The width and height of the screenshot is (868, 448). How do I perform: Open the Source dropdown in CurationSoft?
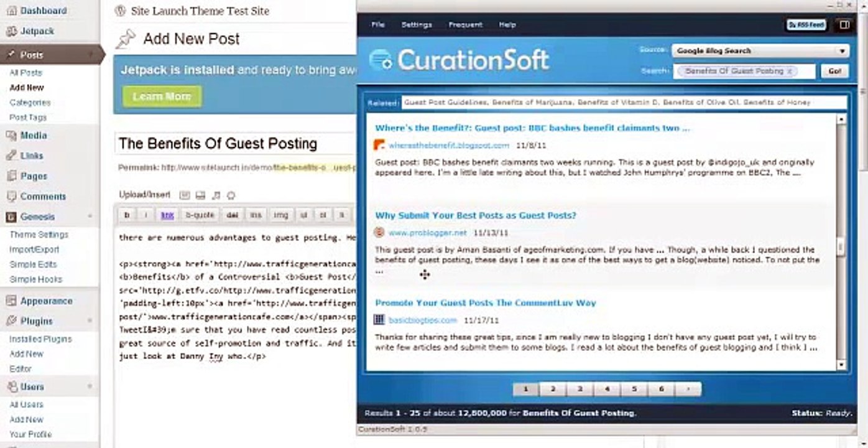pos(760,51)
